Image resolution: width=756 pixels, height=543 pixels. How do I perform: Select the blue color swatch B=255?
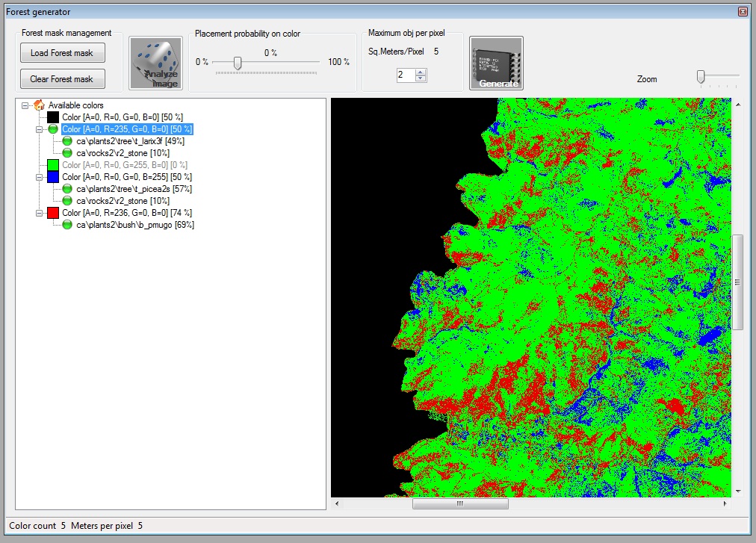(53, 177)
